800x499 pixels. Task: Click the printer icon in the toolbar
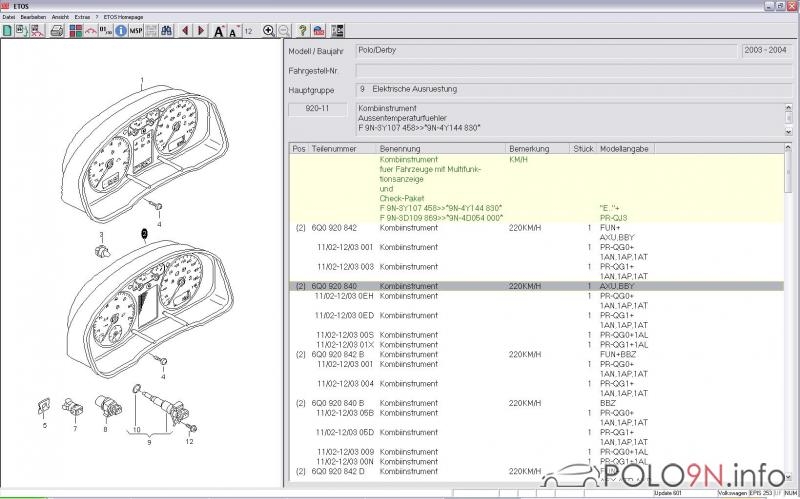tap(57, 31)
